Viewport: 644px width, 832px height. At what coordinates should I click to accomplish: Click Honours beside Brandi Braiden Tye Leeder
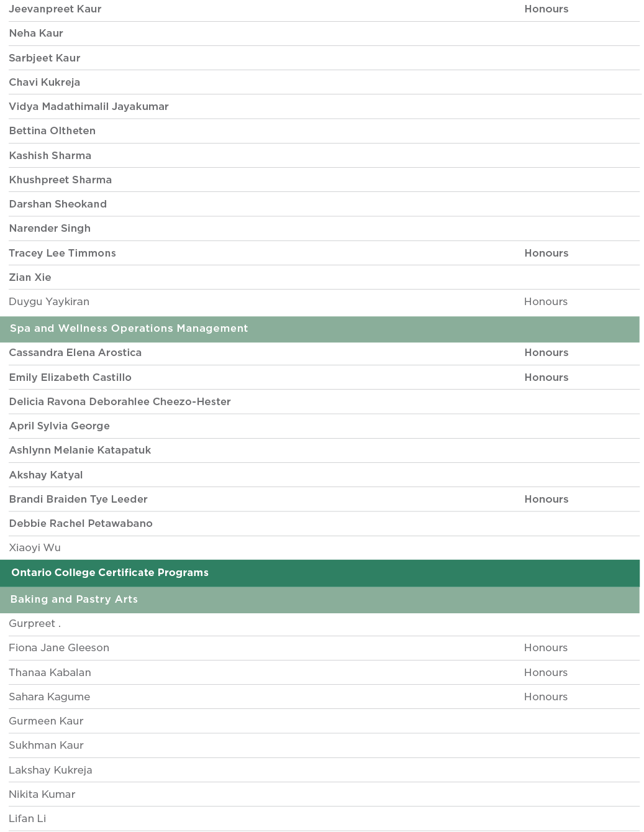[x=546, y=500]
